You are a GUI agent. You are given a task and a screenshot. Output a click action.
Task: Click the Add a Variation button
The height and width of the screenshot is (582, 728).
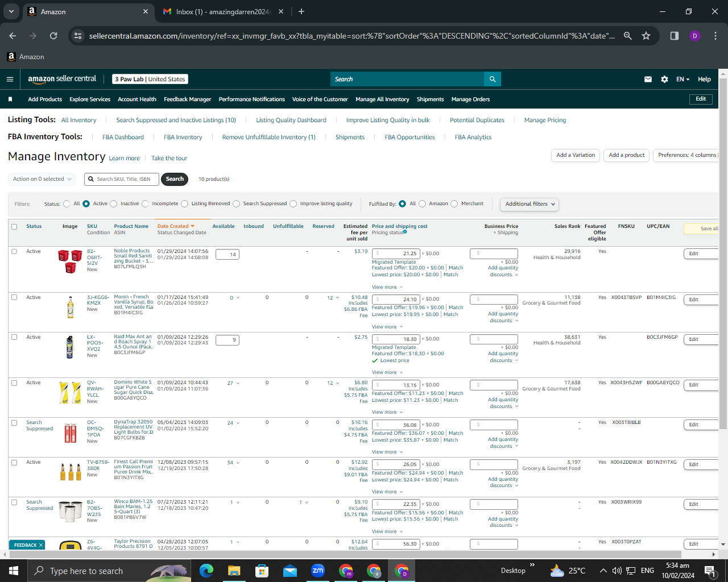pyautogui.click(x=576, y=155)
